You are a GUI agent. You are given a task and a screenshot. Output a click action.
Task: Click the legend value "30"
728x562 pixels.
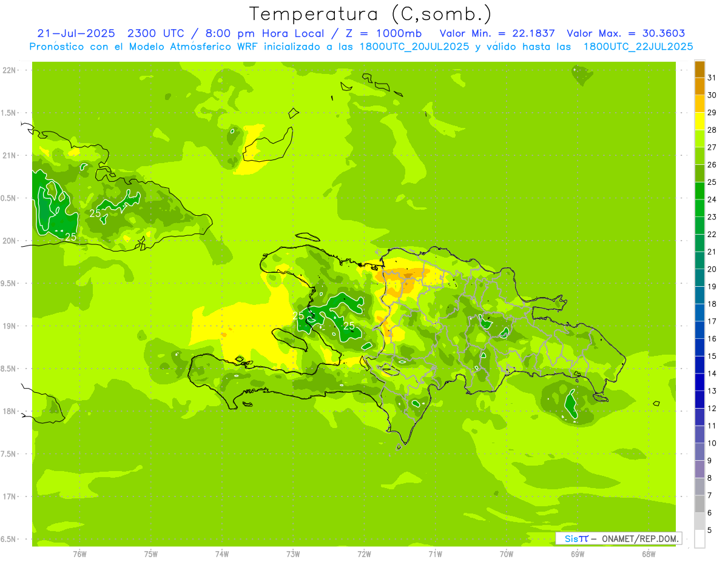[712, 95]
